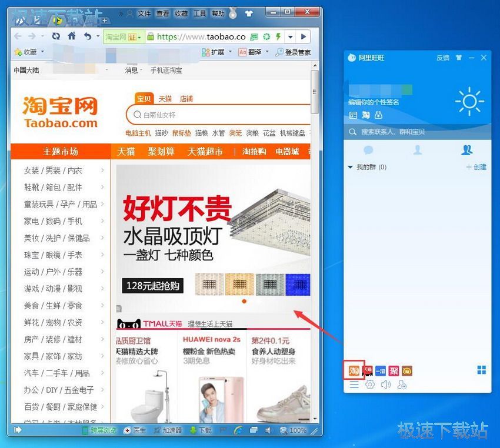Viewport: 500px width, 448px height.
Task: Expand the 家电 / 数码 / 手机 category chevron
Action: [x=102, y=220]
